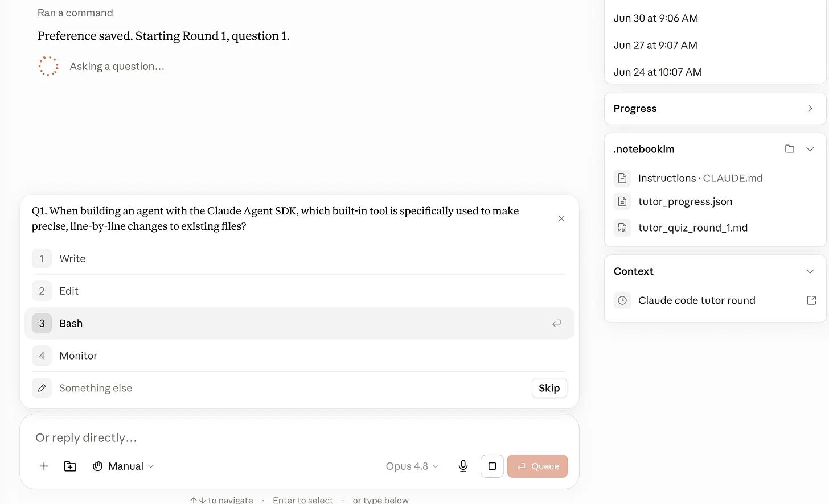
Task: Expand the Ran a command step
Action: pyautogui.click(x=75, y=13)
